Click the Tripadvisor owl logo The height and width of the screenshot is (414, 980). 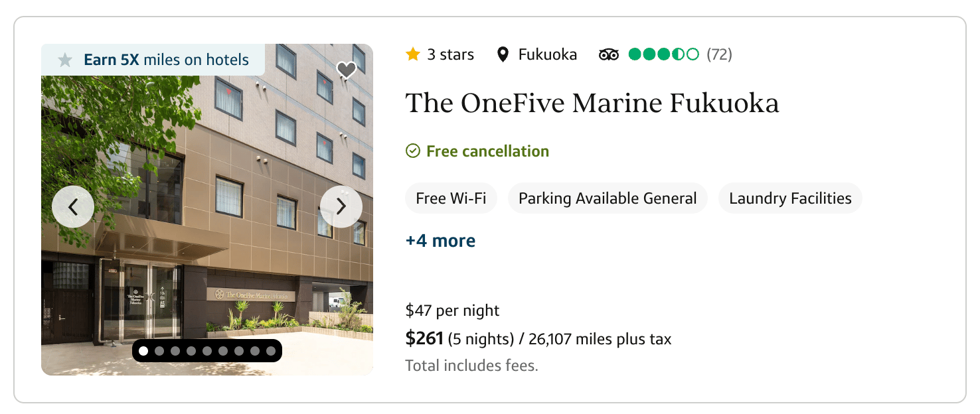click(x=609, y=54)
